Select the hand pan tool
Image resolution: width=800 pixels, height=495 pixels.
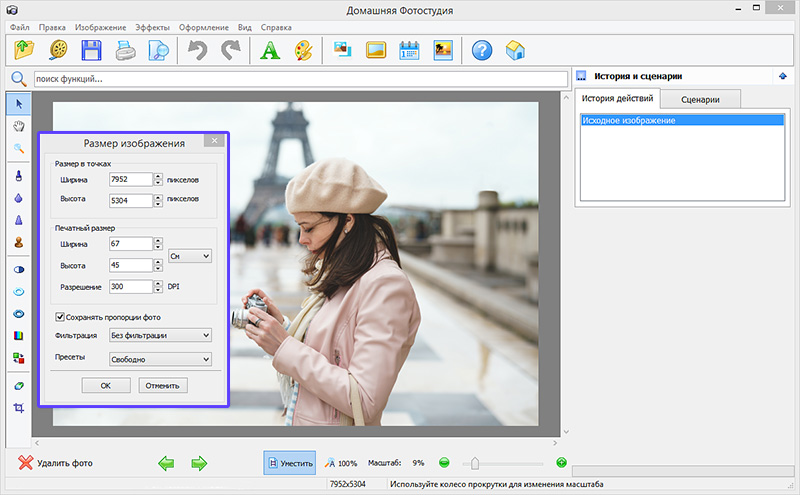coord(19,126)
